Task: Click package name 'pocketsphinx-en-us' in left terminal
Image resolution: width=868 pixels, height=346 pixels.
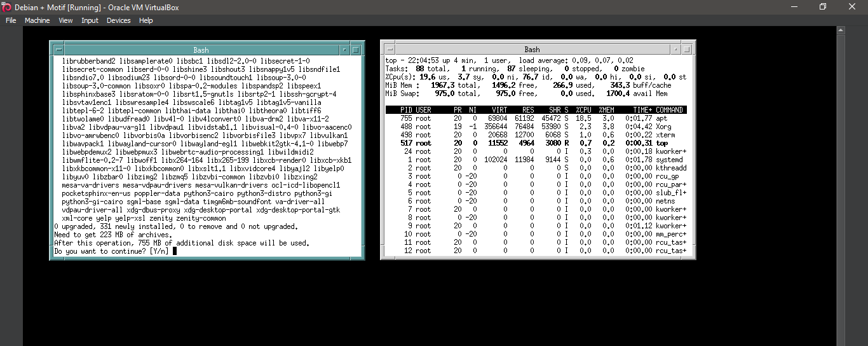Action: (x=97, y=193)
